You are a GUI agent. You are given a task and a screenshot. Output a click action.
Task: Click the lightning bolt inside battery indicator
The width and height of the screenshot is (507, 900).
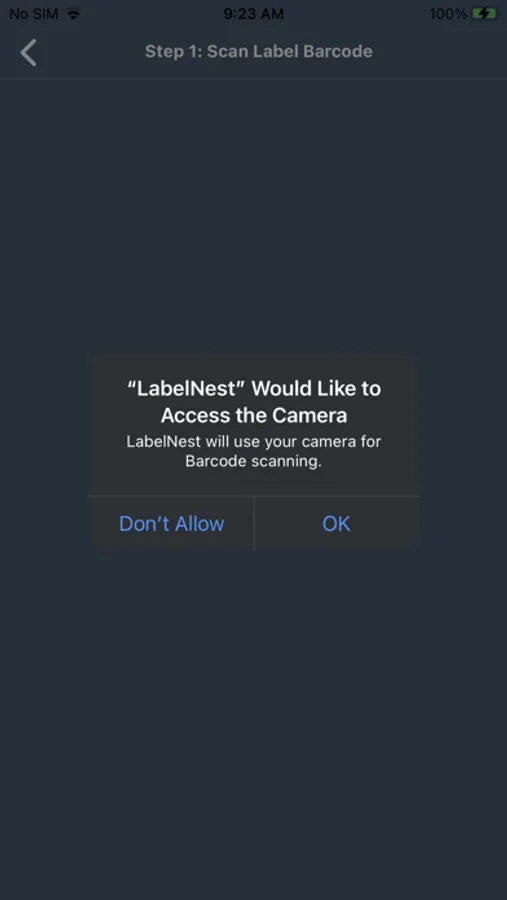[484, 14]
